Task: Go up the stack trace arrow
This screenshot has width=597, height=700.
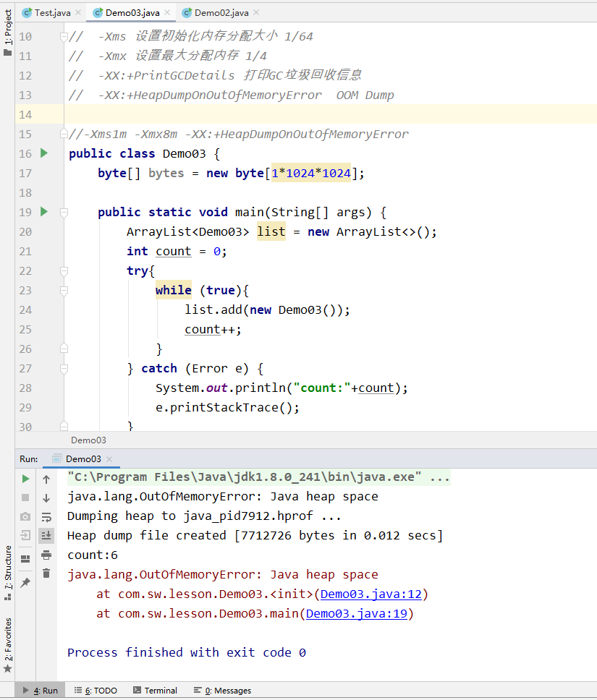Action: pyautogui.click(x=46, y=479)
